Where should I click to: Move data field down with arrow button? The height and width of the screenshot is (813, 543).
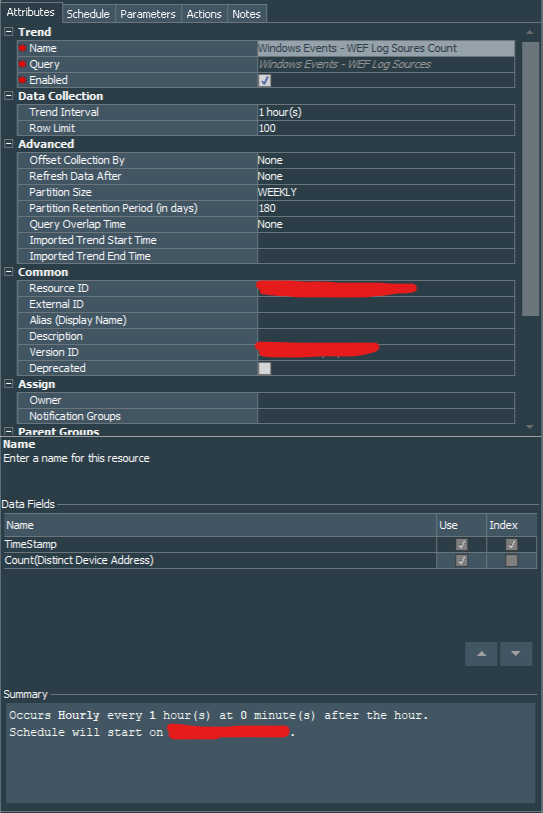pyautogui.click(x=516, y=654)
